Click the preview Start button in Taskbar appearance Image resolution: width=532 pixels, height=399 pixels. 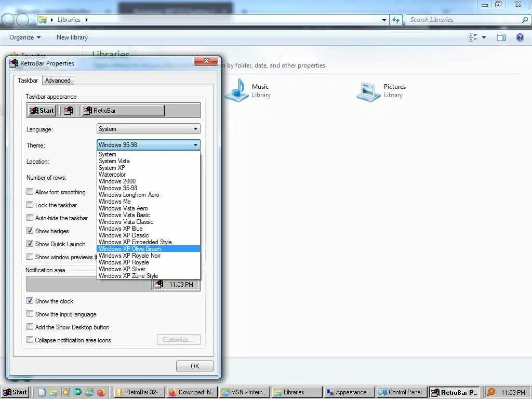42,111
